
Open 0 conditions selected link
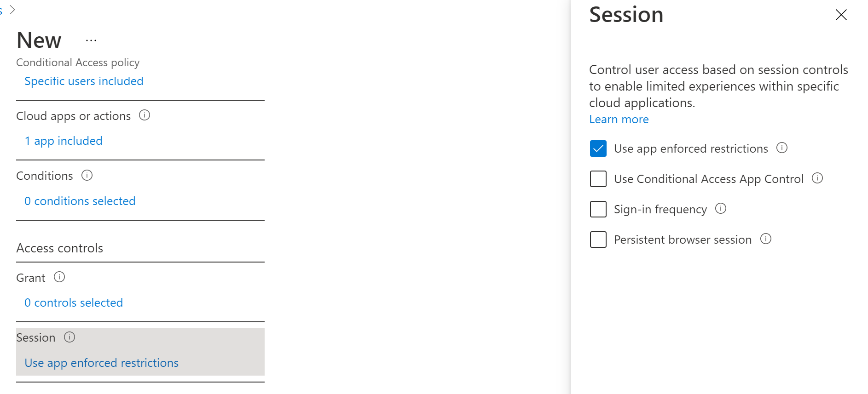pyautogui.click(x=80, y=201)
